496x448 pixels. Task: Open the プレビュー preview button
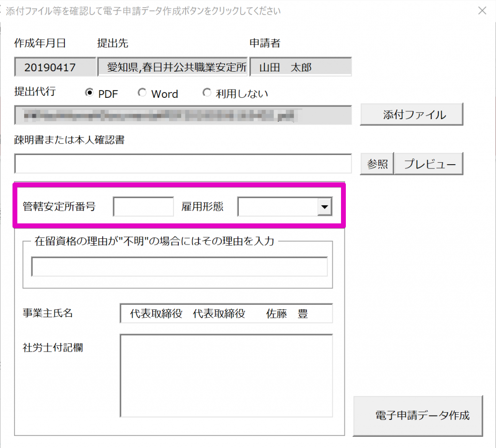click(428, 164)
